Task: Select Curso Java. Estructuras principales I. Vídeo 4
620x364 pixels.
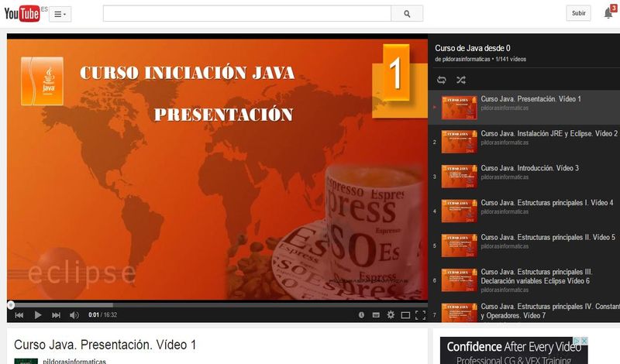Action: pos(524,211)
